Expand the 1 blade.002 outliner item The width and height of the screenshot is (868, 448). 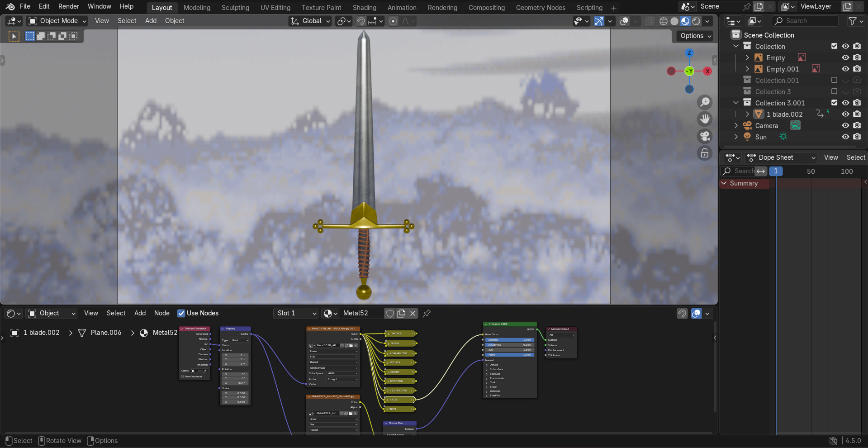pos(747,114)
